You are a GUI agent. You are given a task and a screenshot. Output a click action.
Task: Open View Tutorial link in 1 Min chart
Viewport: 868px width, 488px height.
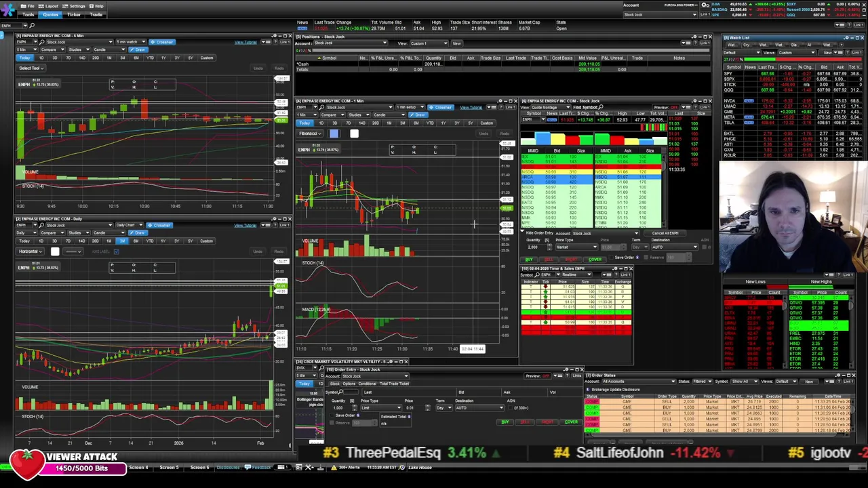point(471,108)
